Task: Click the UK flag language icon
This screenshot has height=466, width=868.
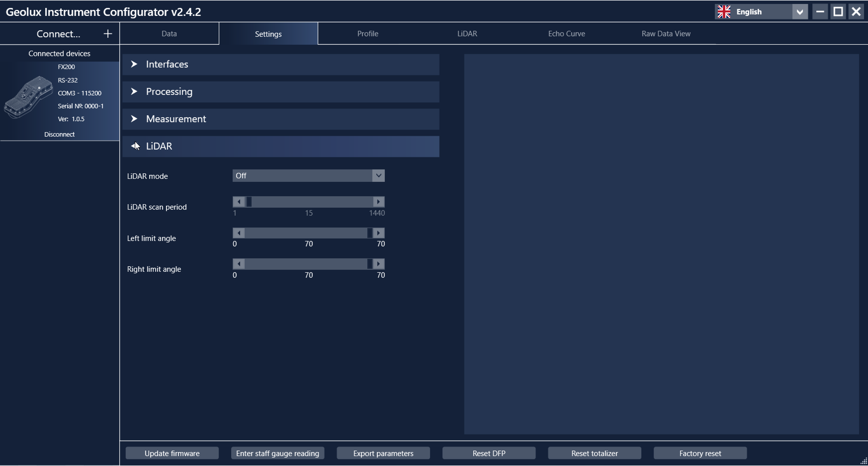Action: 724,12
